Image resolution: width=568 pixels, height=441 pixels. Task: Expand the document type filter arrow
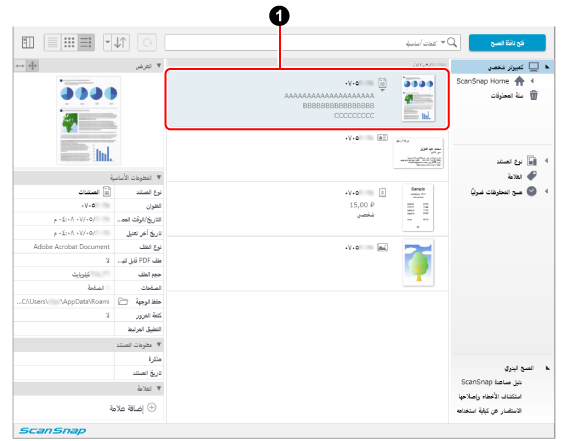pos(546,161)
